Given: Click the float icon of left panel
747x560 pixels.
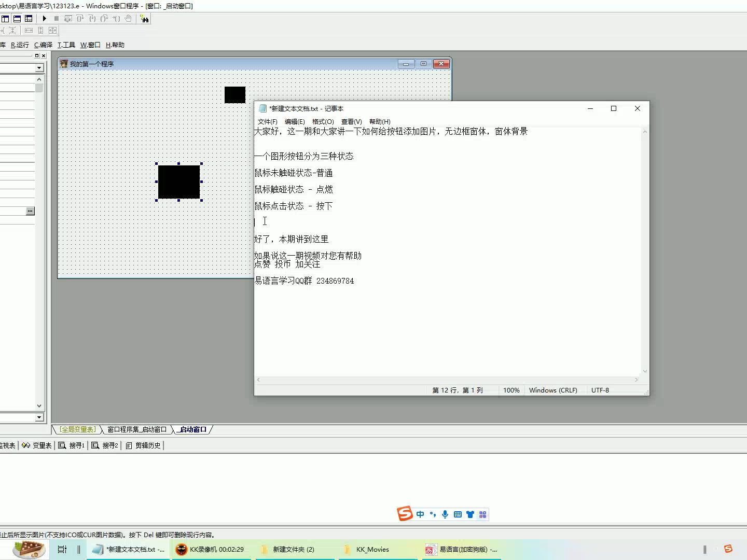Looking at the screenshot, I should [37, 55].
